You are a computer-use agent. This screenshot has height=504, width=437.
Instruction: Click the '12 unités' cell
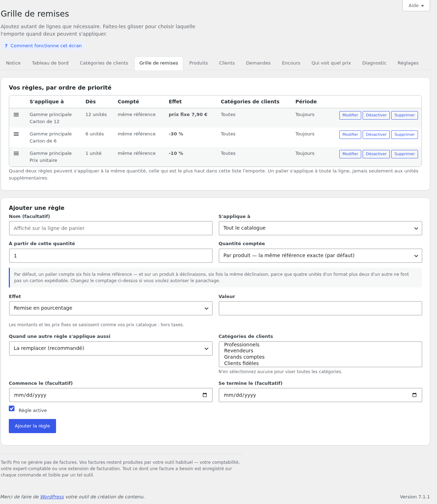(x=96, y=115)
